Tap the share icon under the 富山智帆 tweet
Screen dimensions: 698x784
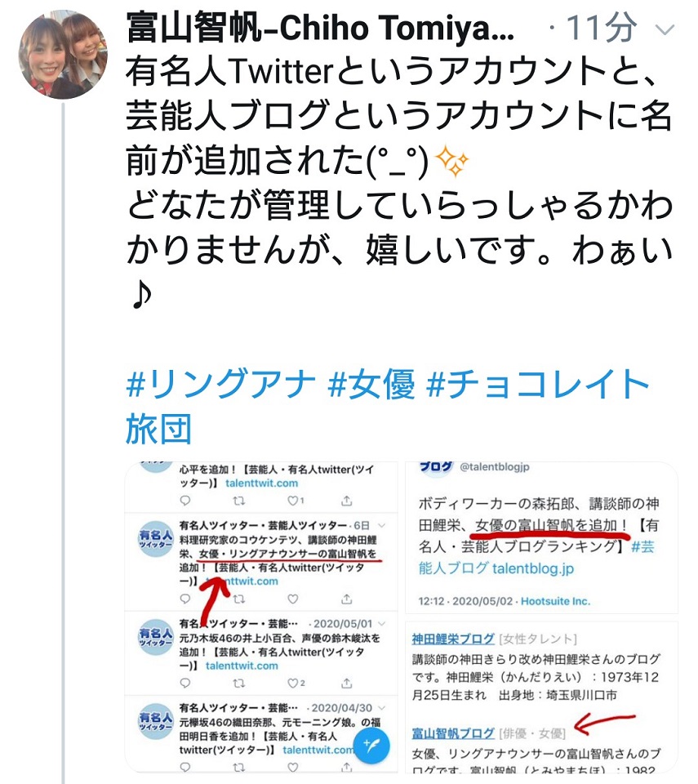[346, 599]
